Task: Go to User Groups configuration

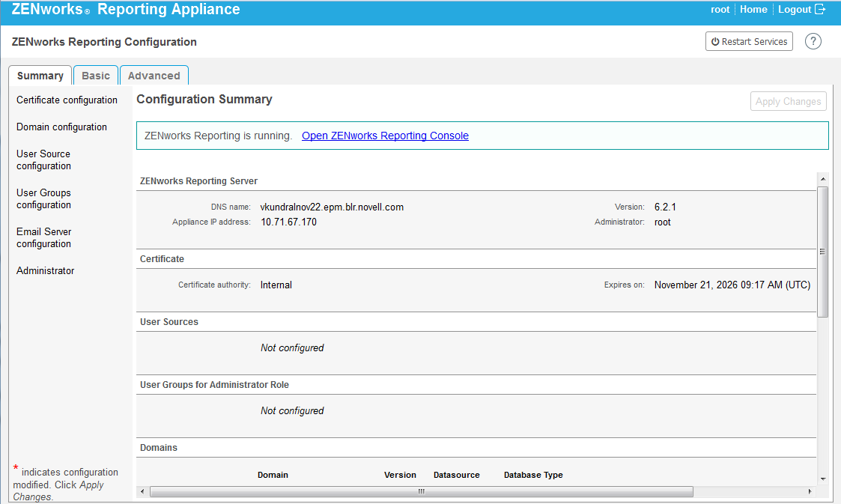Action: click(x=43, y=198)
